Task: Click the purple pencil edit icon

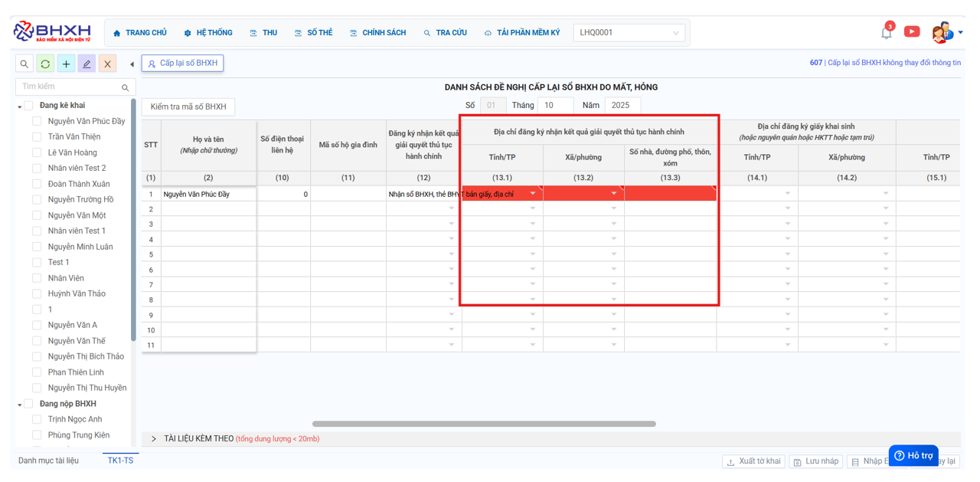Action: point(87,64)
